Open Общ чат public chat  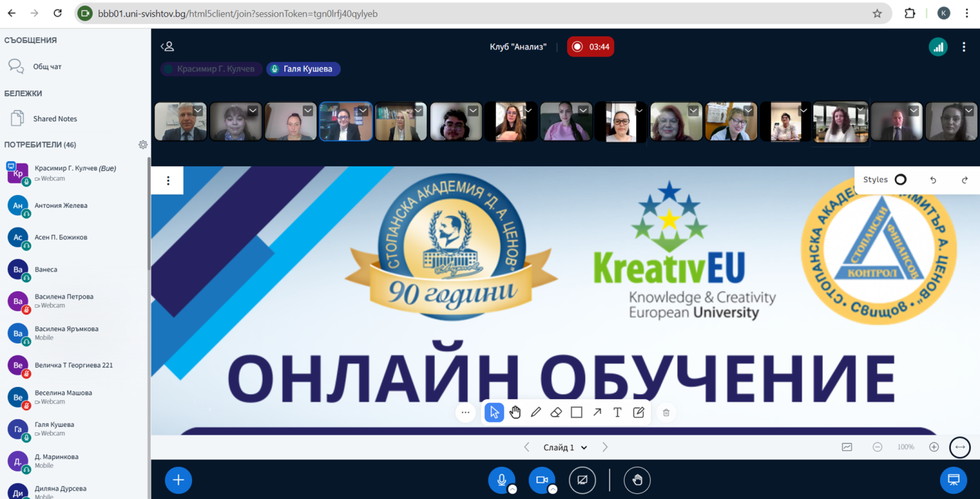coord(47,66)
